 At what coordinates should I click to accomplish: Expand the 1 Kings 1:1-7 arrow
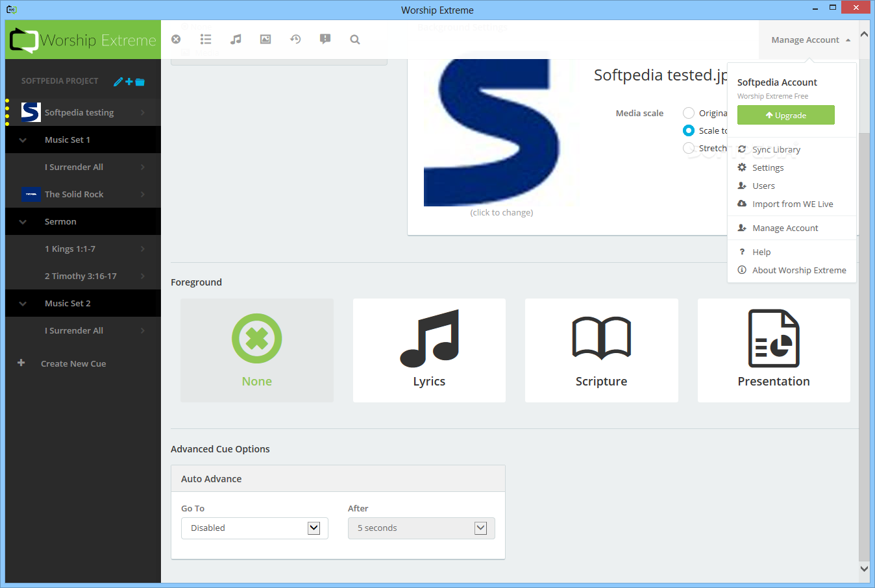tap(143, 249)
